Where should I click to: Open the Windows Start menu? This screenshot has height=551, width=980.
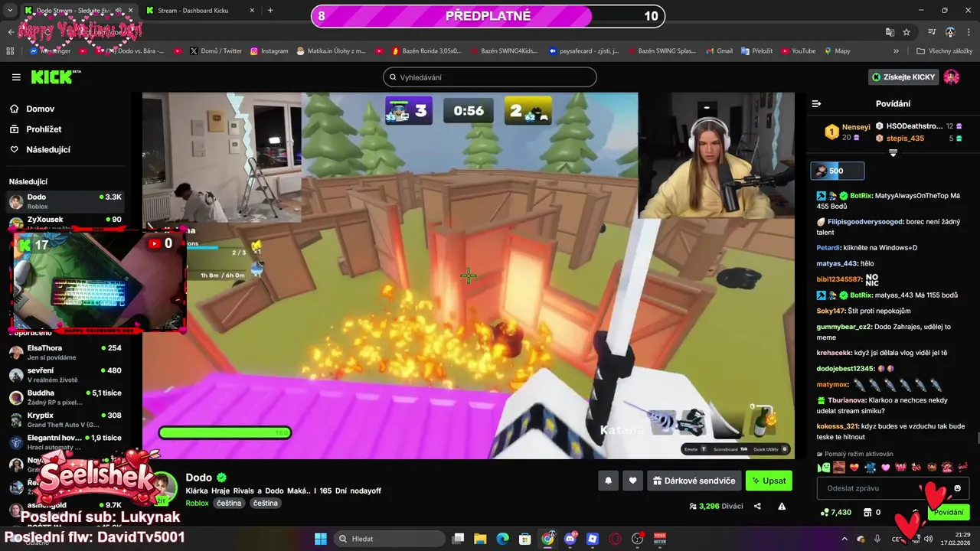click(321, 539)
